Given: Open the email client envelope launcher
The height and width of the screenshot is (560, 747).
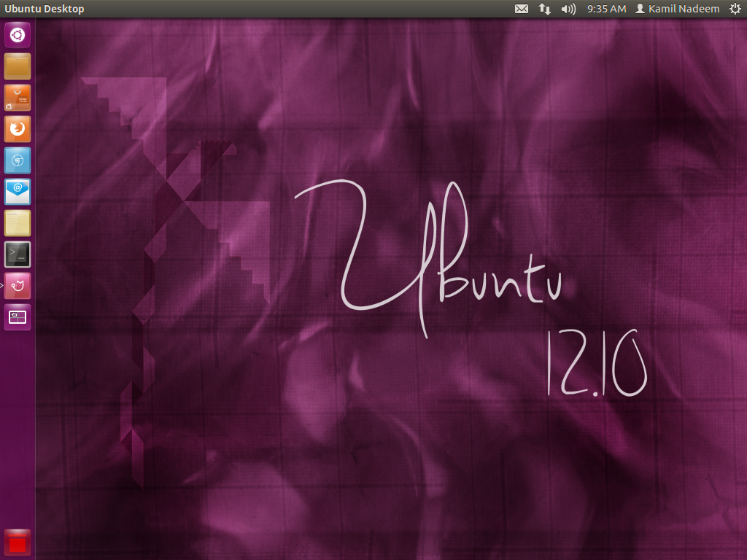Looking at the screenshot, I should 18,192.
